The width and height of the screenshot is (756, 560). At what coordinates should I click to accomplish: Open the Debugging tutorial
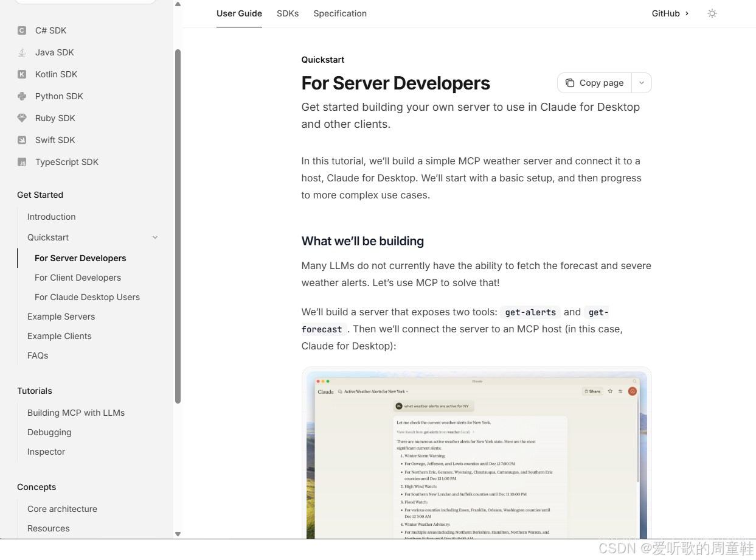click(49, 432)
